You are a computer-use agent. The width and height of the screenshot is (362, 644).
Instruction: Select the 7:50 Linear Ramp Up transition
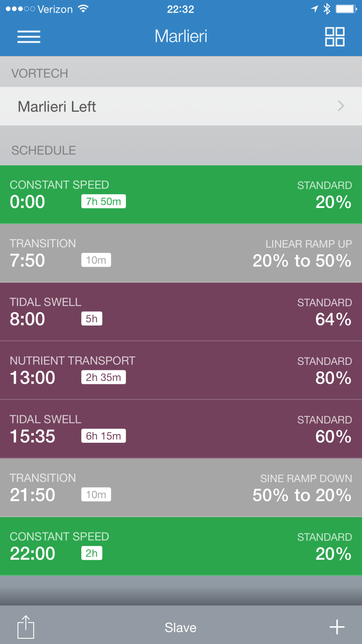coord(181,253)
